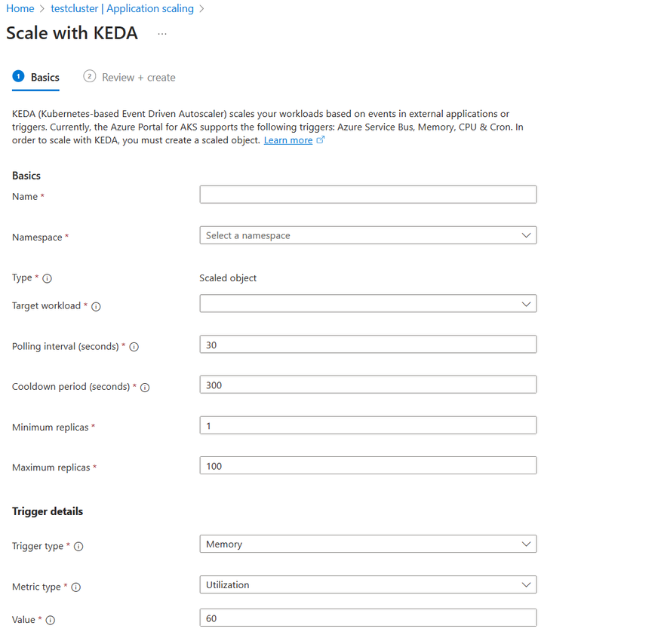
Task: Click the Name text field
Action: point(367,195)
